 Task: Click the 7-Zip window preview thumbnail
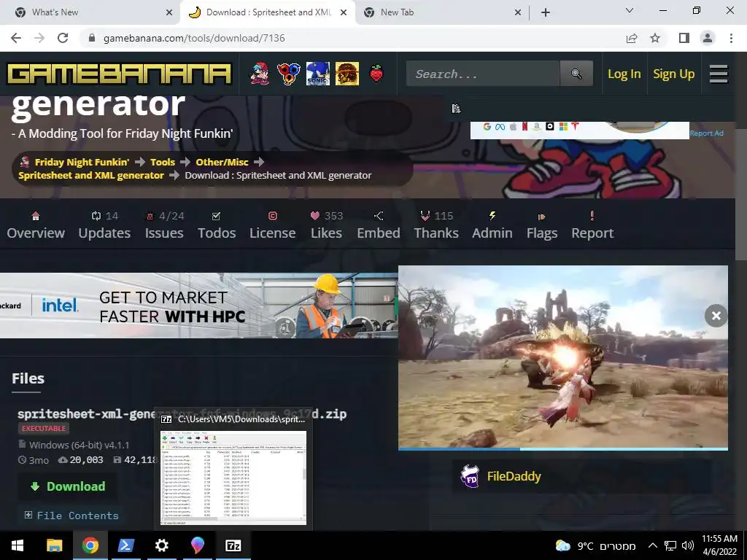tap(233, 478)
